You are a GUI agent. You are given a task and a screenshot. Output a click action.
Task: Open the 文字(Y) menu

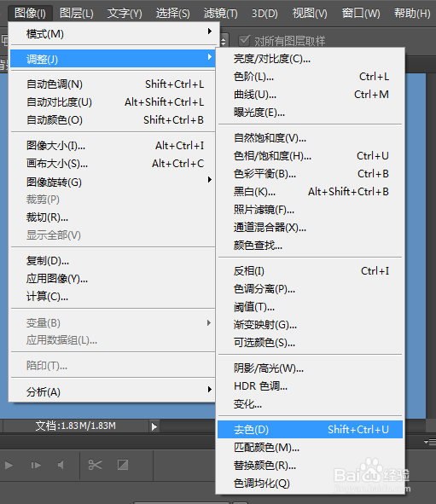coord(125,13)
